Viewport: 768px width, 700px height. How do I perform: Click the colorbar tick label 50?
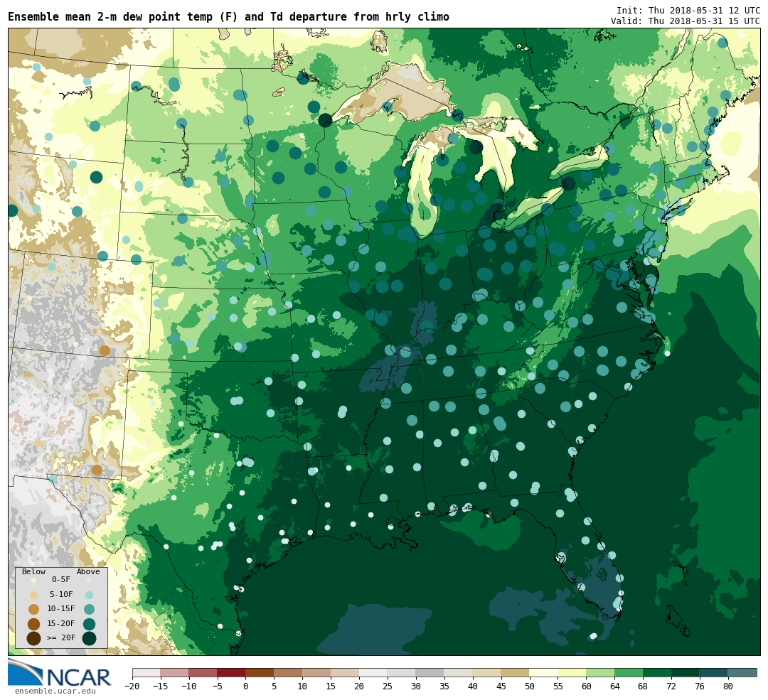coord(530,686)
